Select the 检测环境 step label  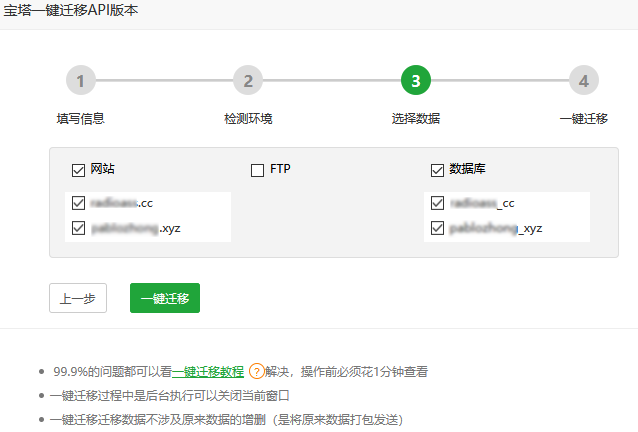coord(248,118)
